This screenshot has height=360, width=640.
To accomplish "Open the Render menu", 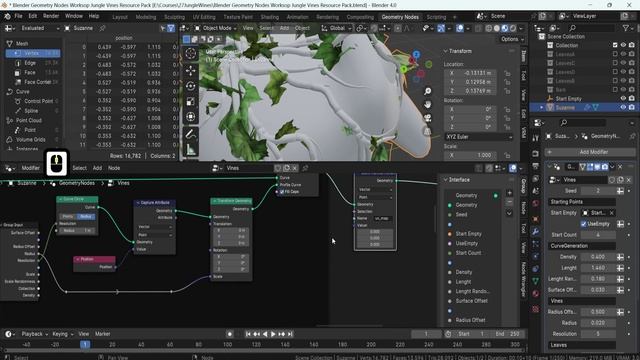I will click(51, 16).
